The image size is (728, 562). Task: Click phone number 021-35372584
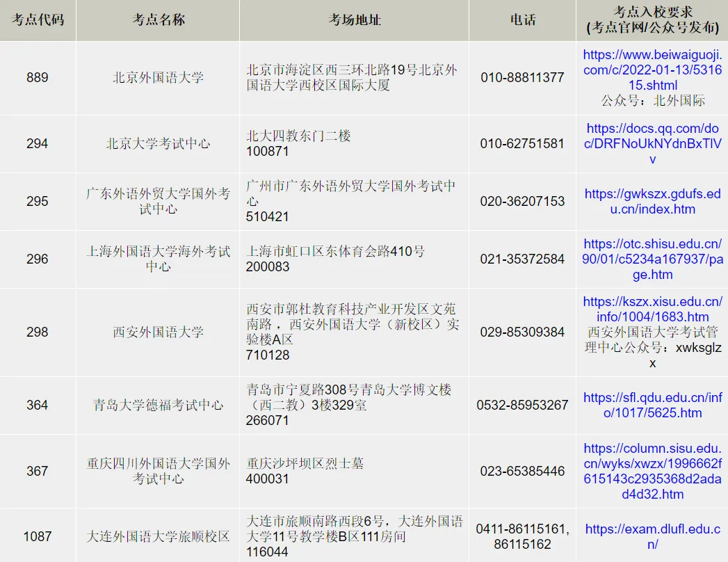coord(522,259)
